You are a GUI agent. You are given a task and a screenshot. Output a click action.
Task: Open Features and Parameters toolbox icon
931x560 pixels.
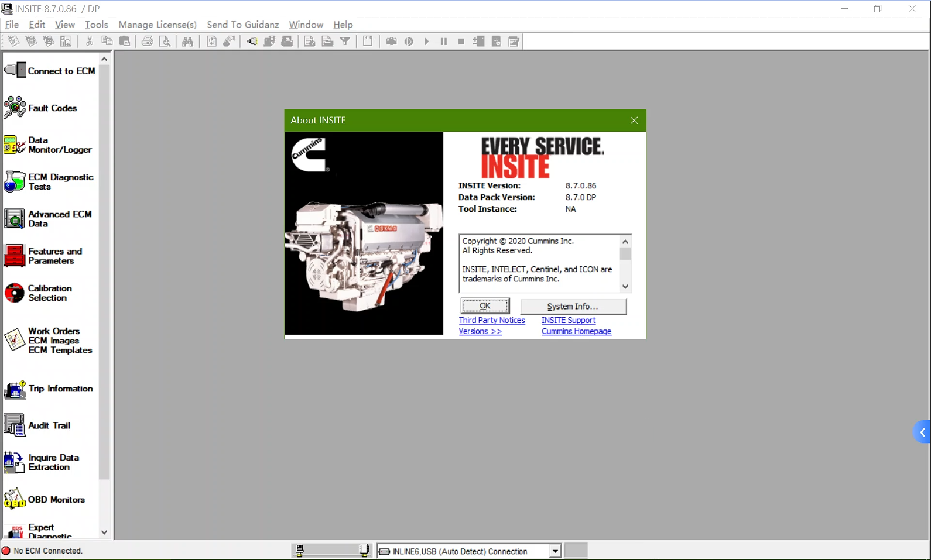[15, 256]
